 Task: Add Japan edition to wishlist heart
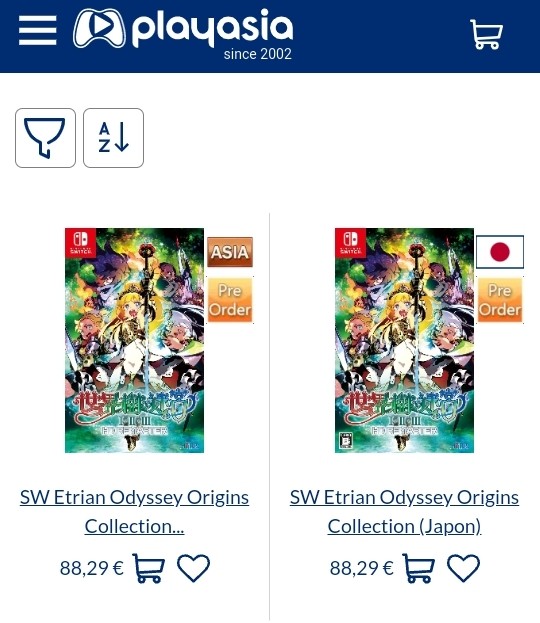click(x=463, y=568)
